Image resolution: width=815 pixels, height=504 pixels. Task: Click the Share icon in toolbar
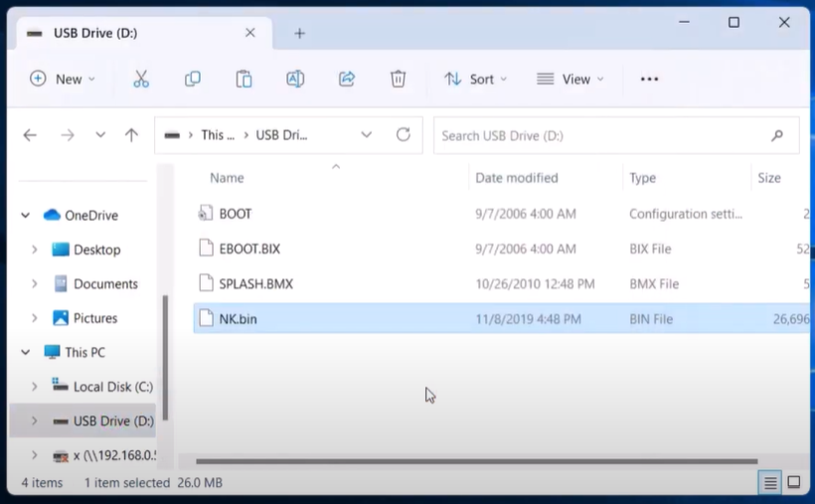coord(347,79)
